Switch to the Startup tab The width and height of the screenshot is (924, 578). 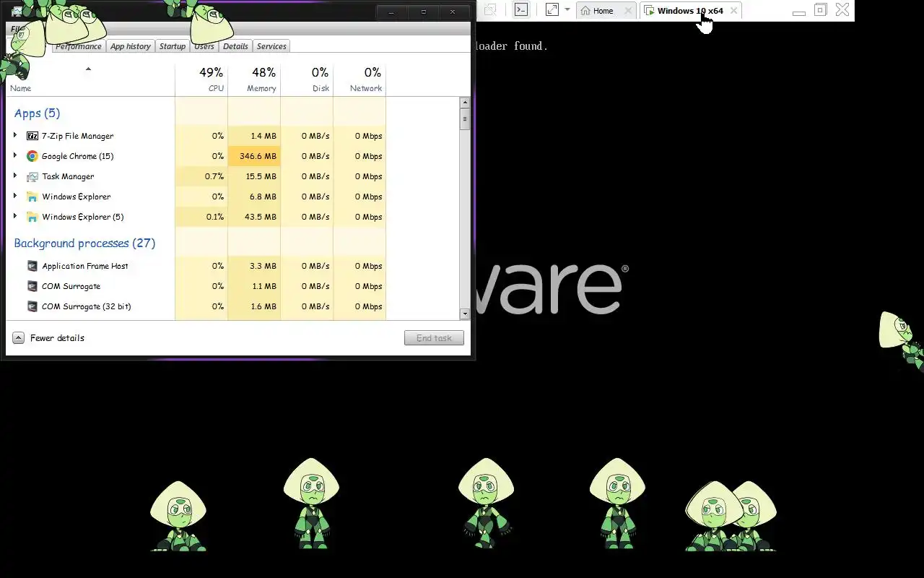coord(173,46)
